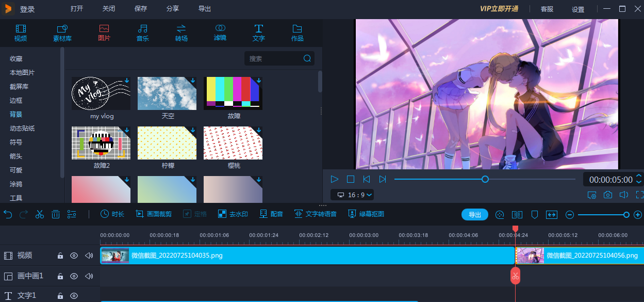The height and width of the screenshot is (302, 644).
Task: Zoom out timeline with minus icon
Action: pos(570,215)
